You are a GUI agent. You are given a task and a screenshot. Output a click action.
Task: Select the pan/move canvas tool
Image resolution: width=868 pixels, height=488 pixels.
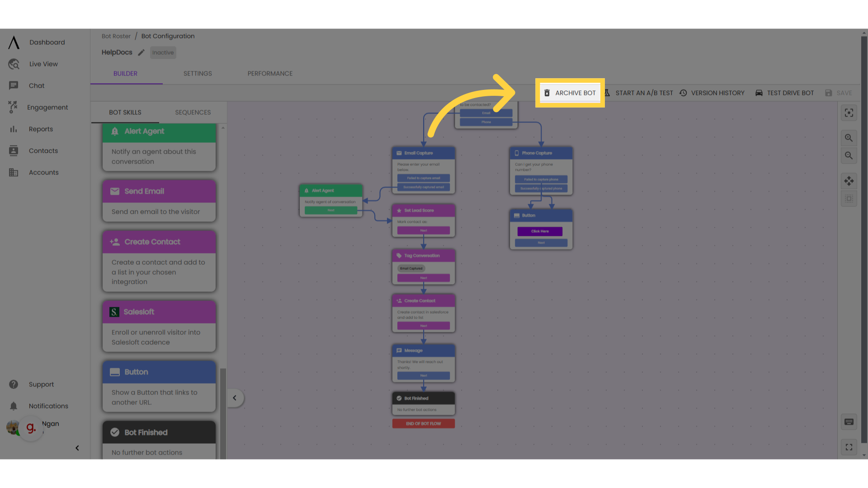[849, 181]
